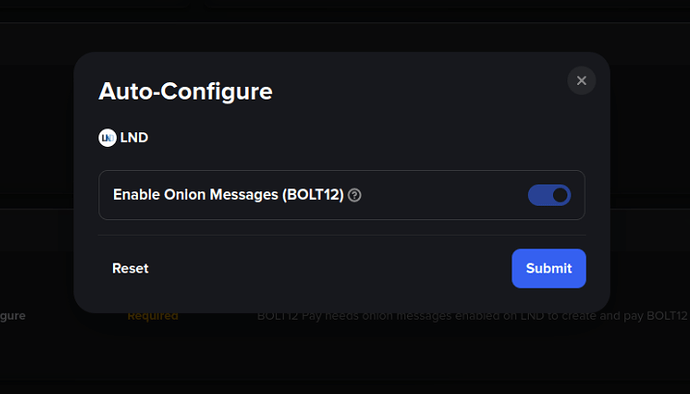Screen dimensions: 690x394
Task: Toggle Enable Onion Messages (BOLT12) switch
Action: coord(549,195)
